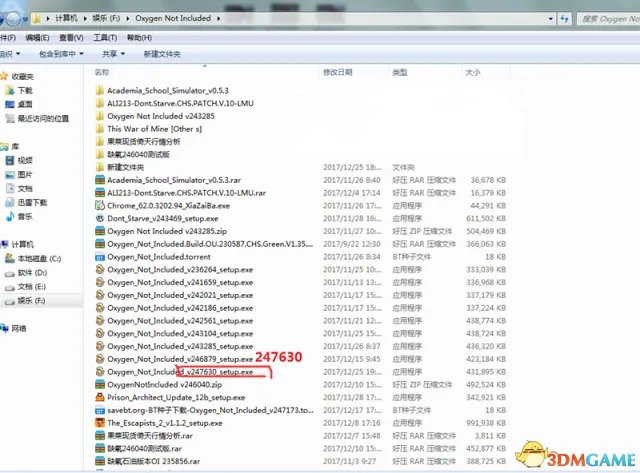Click the Oxygen_Not_Included_v242021_setup.exe icon
Screen dimensions: 640x473
100,295
